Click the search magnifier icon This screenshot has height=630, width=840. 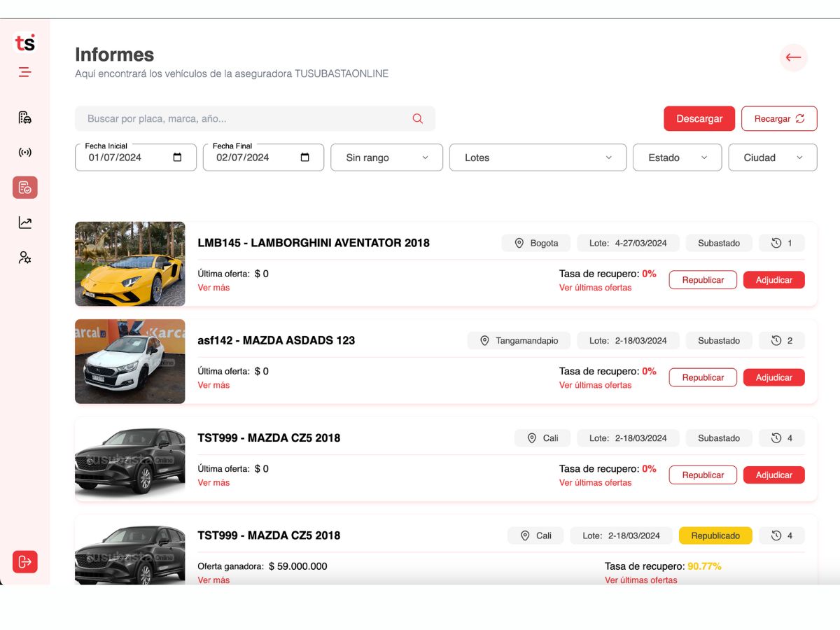pyautogui.click(x=418, y=118)
